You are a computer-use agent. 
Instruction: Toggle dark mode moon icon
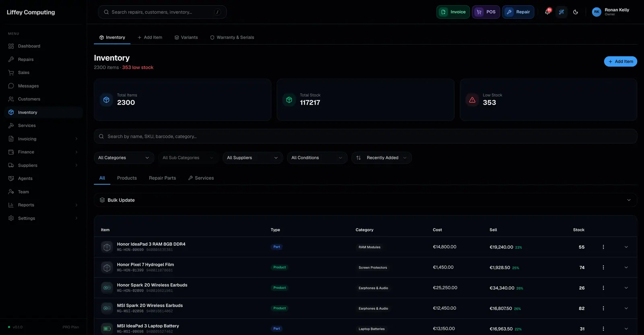(x=576, y=12)
